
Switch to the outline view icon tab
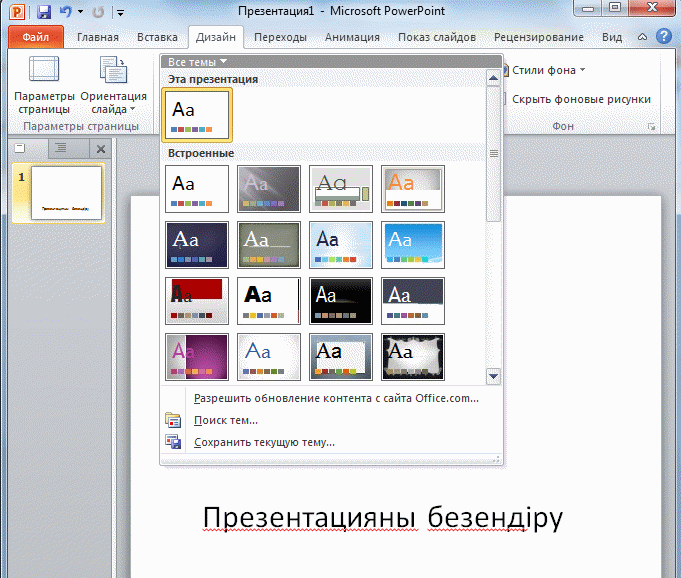coord(60,148)
